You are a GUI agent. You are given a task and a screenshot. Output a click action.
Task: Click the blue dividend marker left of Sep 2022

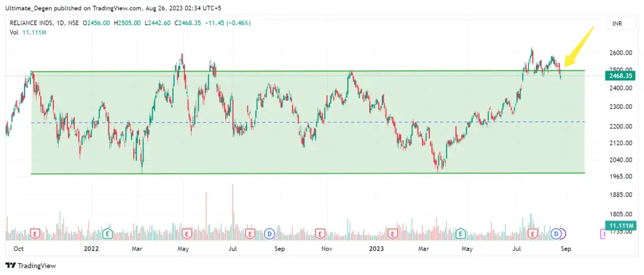(269, 234)
